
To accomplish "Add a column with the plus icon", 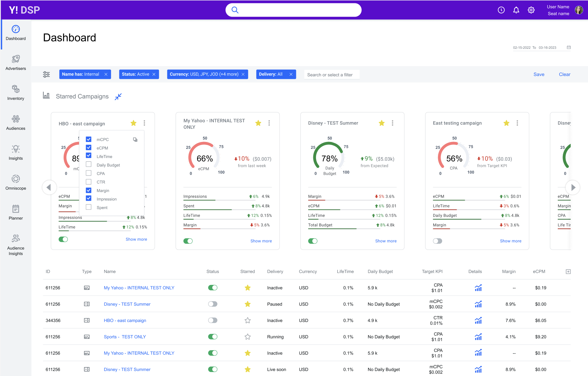I will coord(568,272).
